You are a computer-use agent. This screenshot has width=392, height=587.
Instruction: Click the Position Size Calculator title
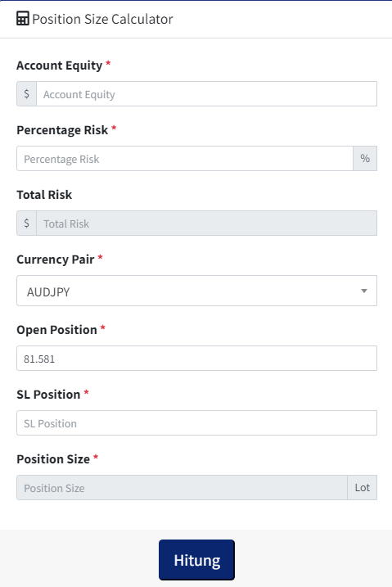102,19
